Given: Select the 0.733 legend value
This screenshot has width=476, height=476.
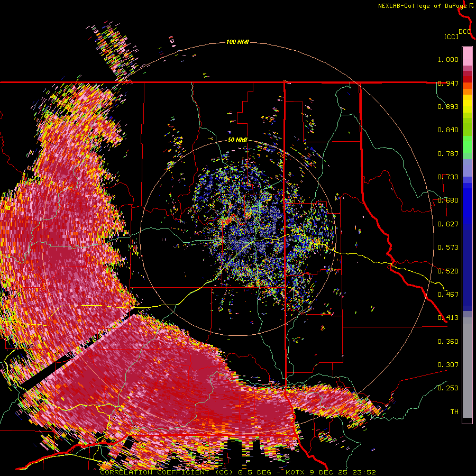Looking at the screenshot, I should [x=448, y=177].
